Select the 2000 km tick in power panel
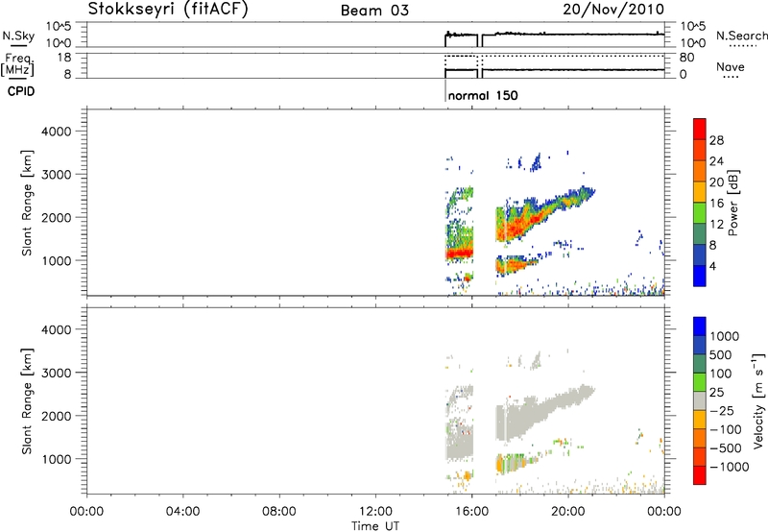Image resolution: width=768 pixels, height=532 pixels. 57,217
